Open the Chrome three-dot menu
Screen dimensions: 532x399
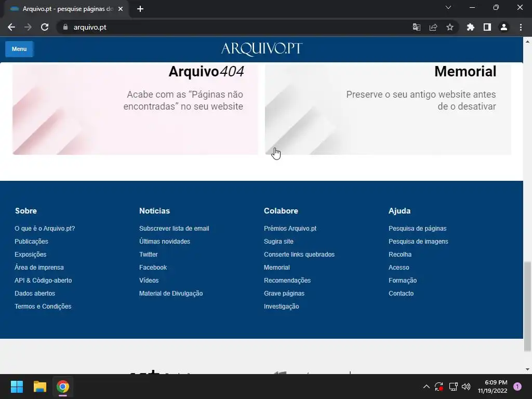click(x=521, y=27)
